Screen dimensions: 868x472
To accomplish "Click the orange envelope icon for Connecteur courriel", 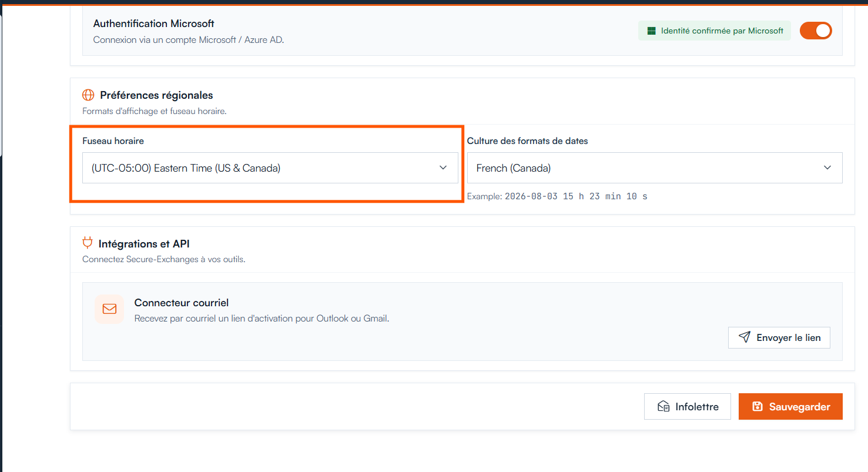I will (109, 309).
